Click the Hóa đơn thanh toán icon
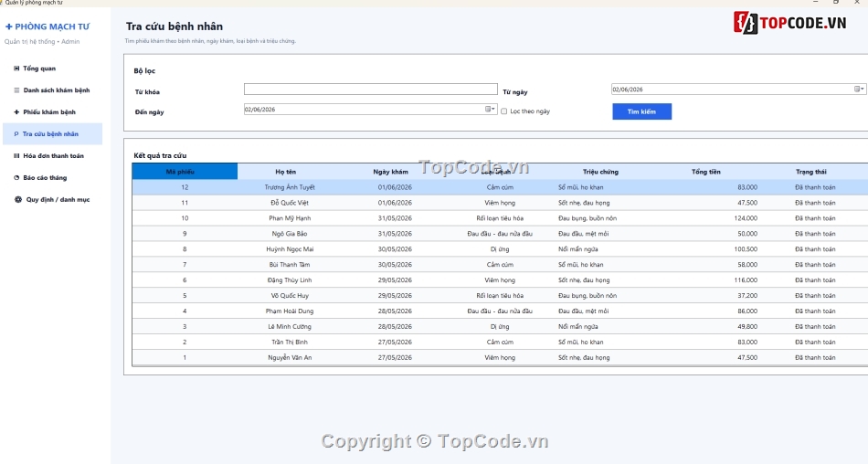This screenshot has width=868, height=464. [x=16, y=156]
